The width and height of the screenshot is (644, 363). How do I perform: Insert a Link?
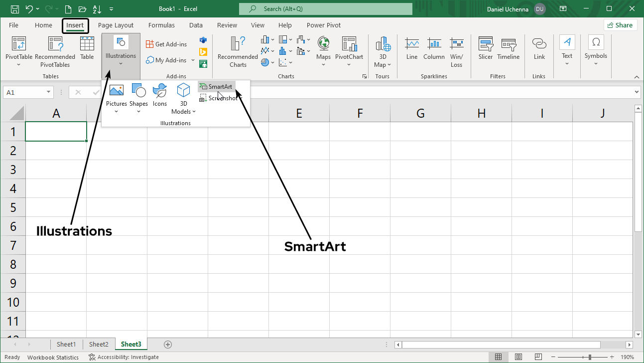click(539, 48)
